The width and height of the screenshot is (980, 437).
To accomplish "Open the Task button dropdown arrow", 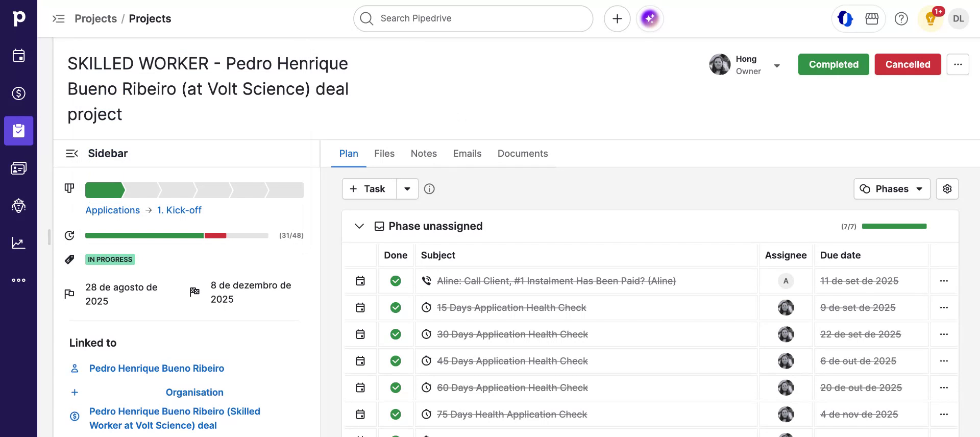I will coord(407,189).
